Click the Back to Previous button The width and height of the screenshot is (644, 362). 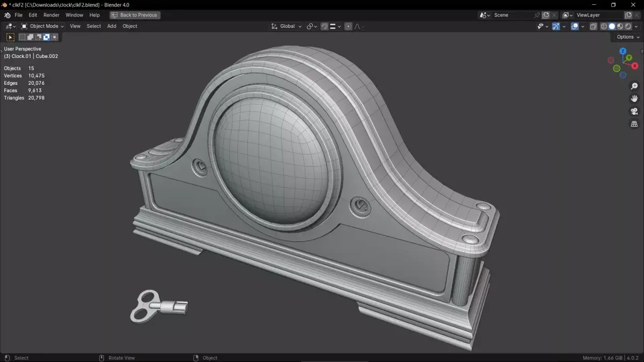(x=135, y=15)
